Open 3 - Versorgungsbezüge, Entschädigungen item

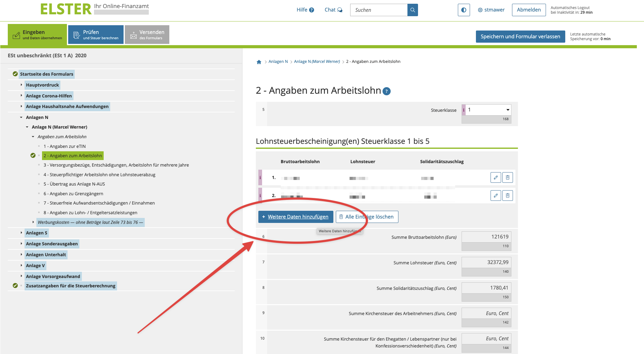click(116, 165)
